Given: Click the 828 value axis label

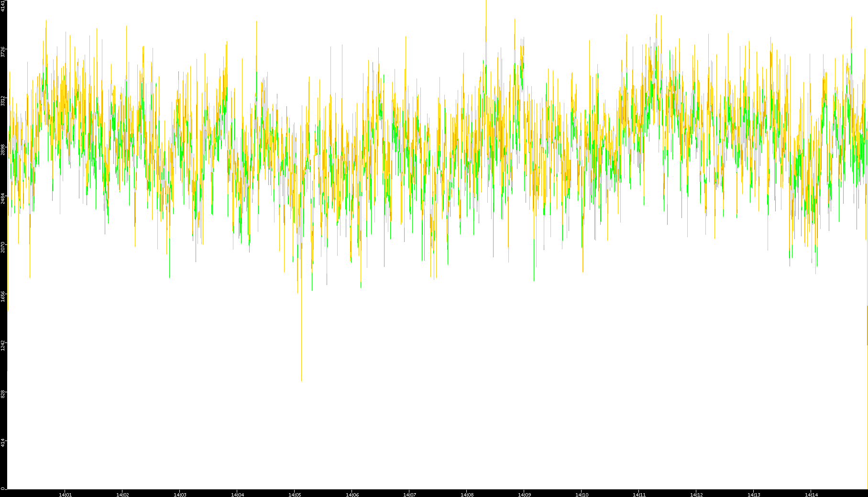Looking at the screenshot, I should point(3,394).
